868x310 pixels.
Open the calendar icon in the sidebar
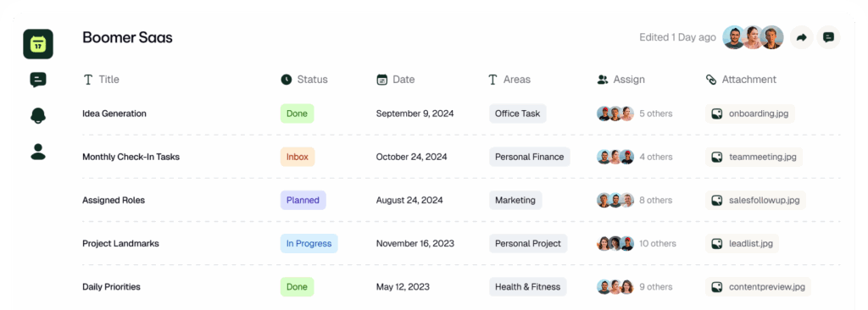(x=37, y=44)
